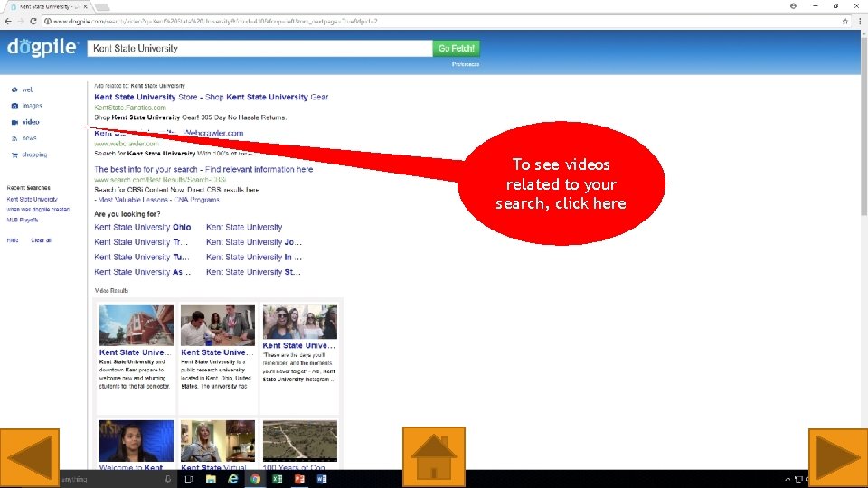Open CNA Programs link
This screenshot has width=868, height=488.
pos(196,200)
